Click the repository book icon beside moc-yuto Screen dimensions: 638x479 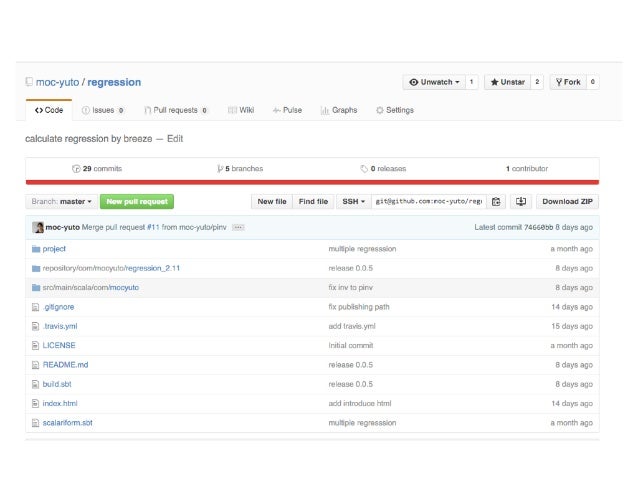coord(28,82)
